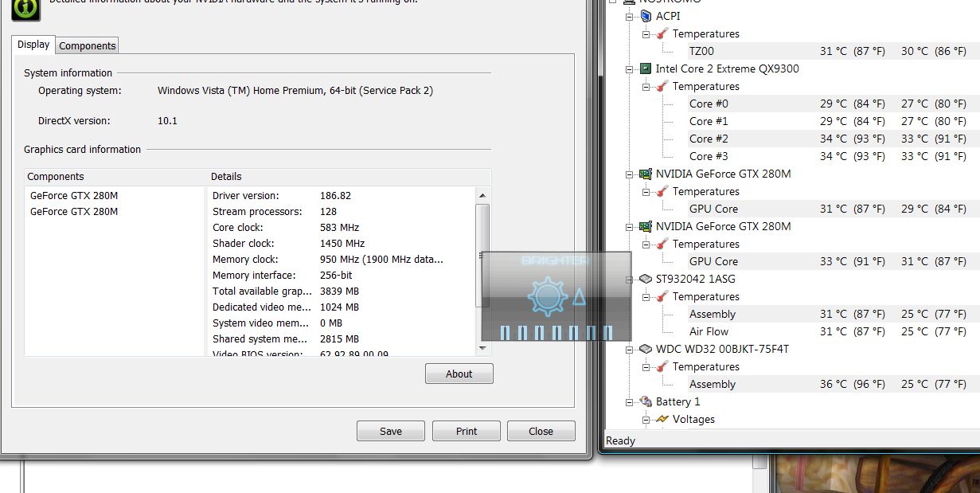The image size is (980, 493).
Task: Collapse the Voltages node under Battery 1
Action: click(x=646, y=419)
